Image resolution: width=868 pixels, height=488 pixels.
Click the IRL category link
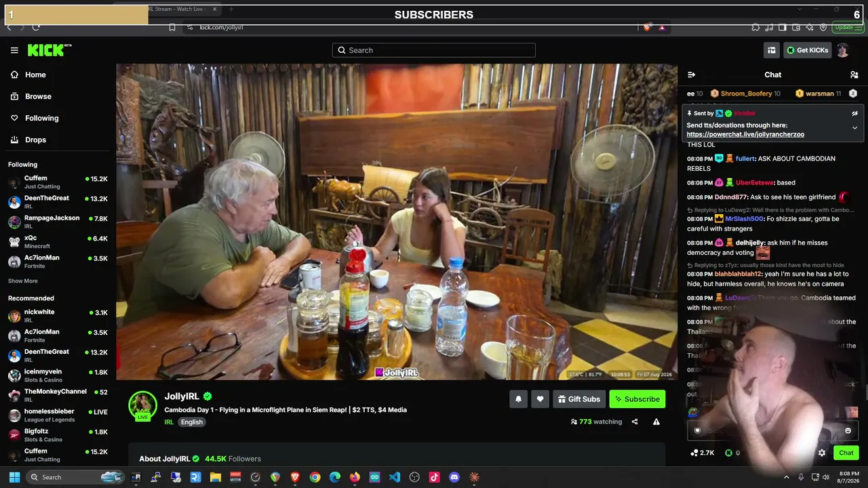pyautogui.click(x=169, y=422)
